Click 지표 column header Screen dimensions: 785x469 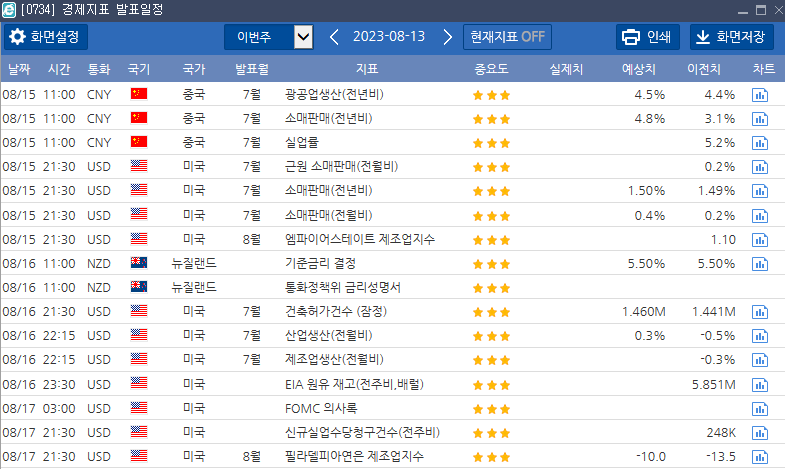[366, 69]
